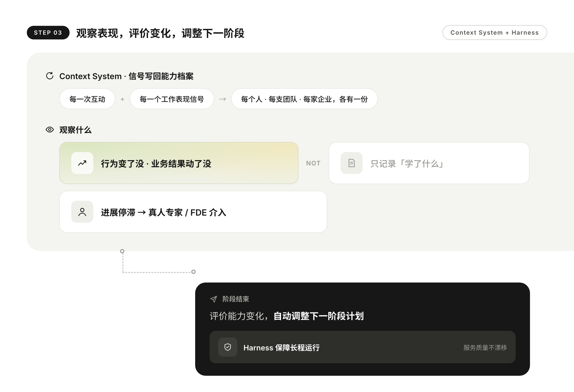Image resolution: width=574 pixels, height=392 pixels.
Task: Click the plus sign between the two pills
Action: [x=122, y=99]
